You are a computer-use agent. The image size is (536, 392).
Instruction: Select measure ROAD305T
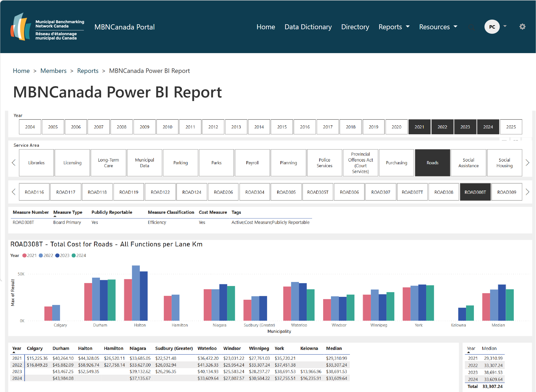tap(318, 192)
